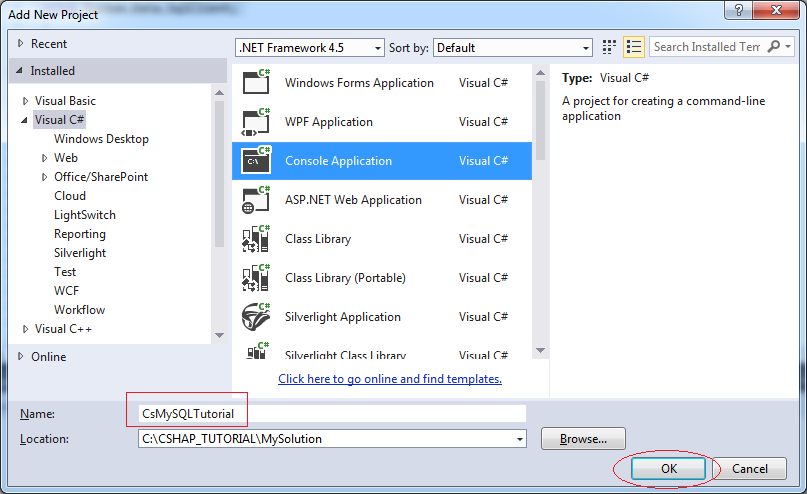Image resolution: width=807 pixels, height=494 pixels.
Task: Click the 'Windows Forms Application' template name
Action: click(x=359, y=83)
